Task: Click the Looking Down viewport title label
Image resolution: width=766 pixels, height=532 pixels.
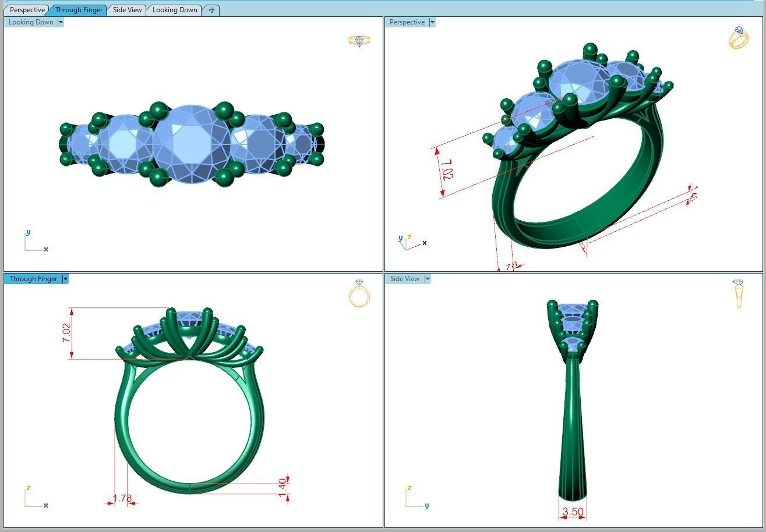Action: click(31, 22)
